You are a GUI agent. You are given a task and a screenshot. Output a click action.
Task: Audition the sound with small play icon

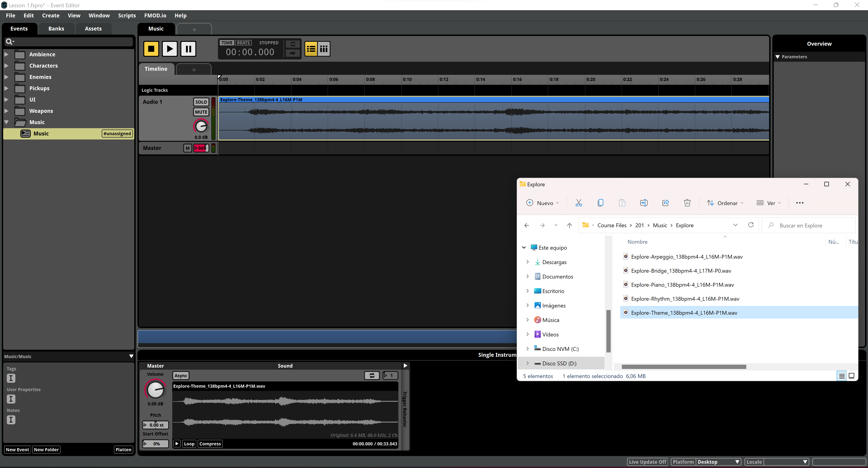click(x=177, y=444)
